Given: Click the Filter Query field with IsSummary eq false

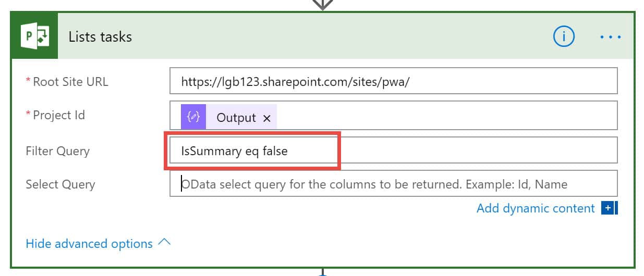Looking at the screenshot, I should (394, 150).
